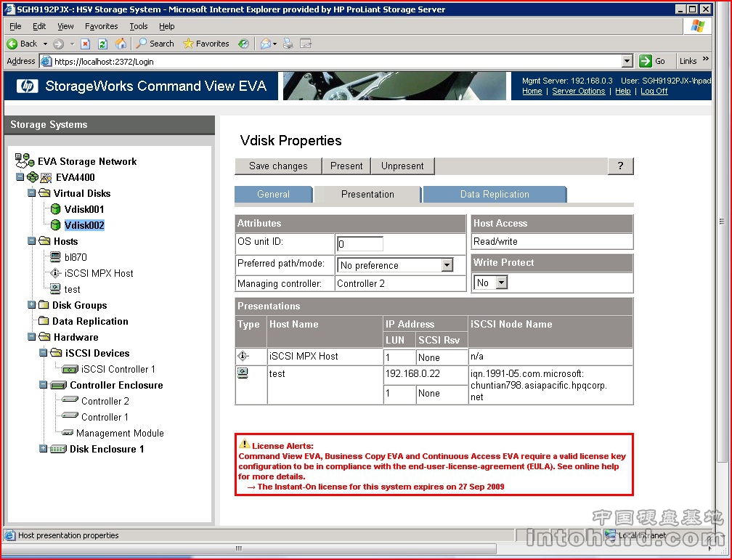
Task: Switch to the Data Replication tab
Action: click(495, 195)
